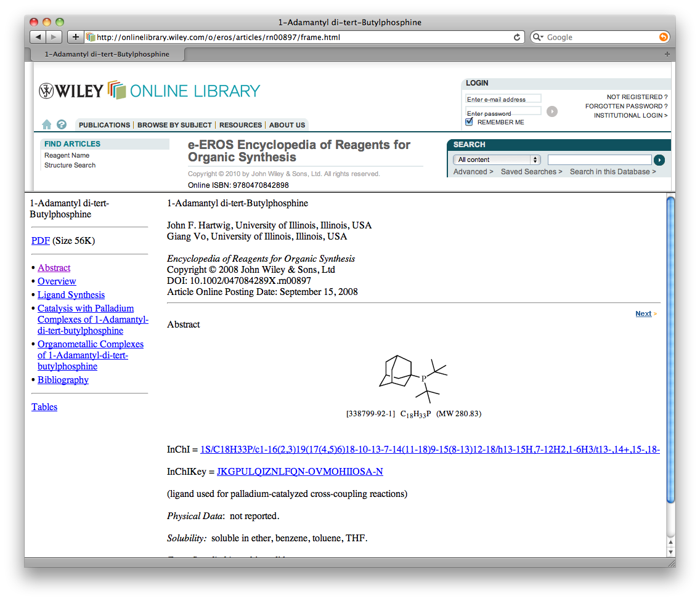Open the Publications menu

105,125
